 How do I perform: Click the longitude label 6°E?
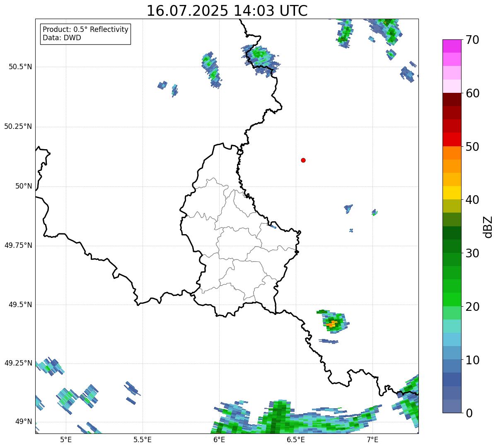pos(219,439)
